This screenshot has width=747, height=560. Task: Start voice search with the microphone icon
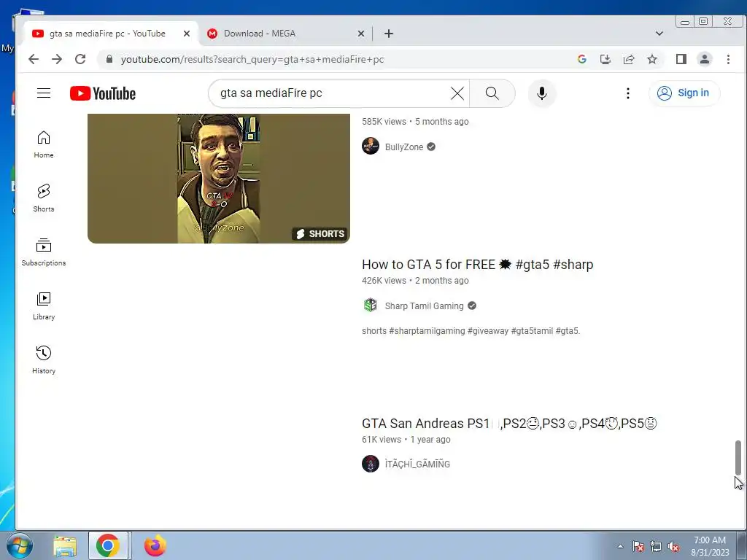(542, 93)
